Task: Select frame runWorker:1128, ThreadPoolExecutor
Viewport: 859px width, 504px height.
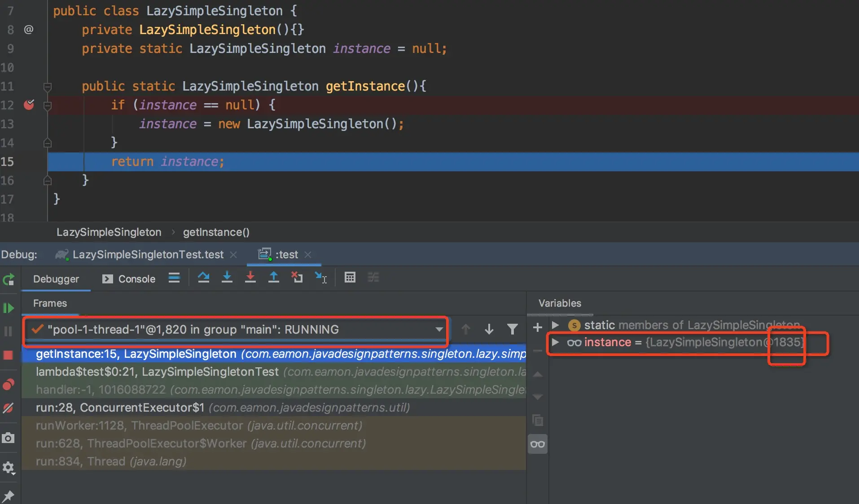Action: click(274, 426)
